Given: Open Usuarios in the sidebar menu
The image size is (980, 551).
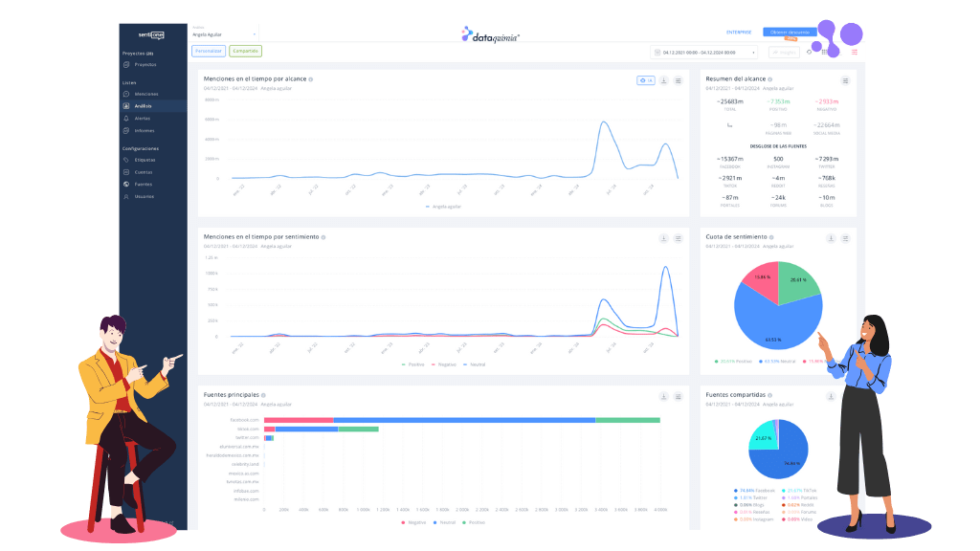Looking at the screenshot, I should click(x=144, y=196).
